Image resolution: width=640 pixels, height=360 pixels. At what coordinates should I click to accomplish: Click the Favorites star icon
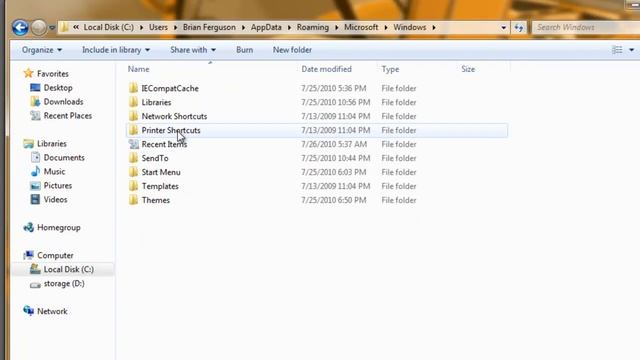(28, 73)
